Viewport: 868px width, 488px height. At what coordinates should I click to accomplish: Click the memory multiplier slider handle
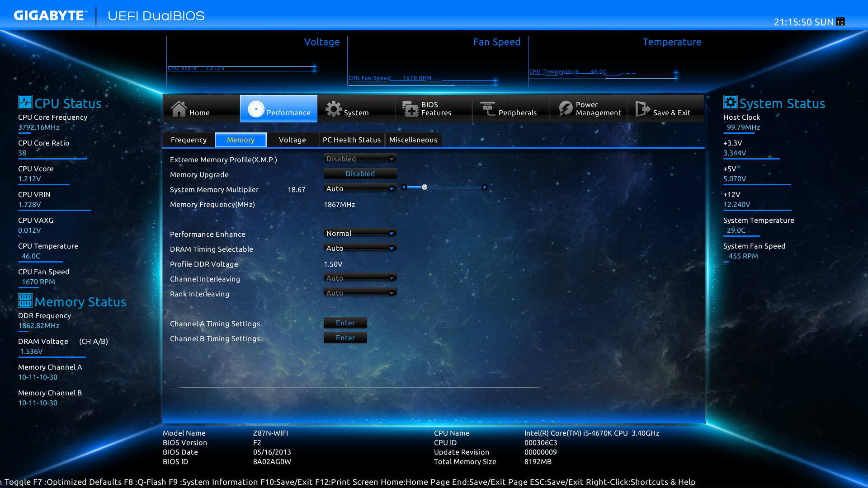click(x=425, y=187)
